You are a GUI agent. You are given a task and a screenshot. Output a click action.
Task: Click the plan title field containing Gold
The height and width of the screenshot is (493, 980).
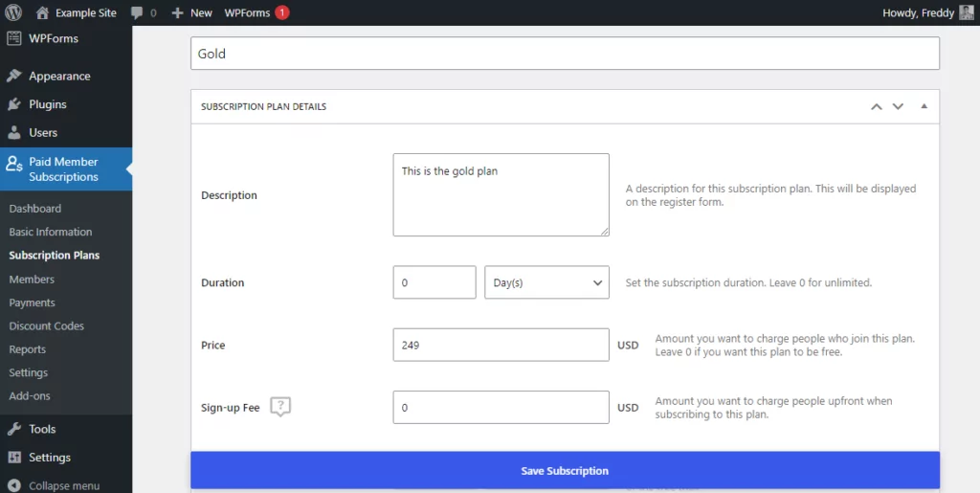coord(565,53)
